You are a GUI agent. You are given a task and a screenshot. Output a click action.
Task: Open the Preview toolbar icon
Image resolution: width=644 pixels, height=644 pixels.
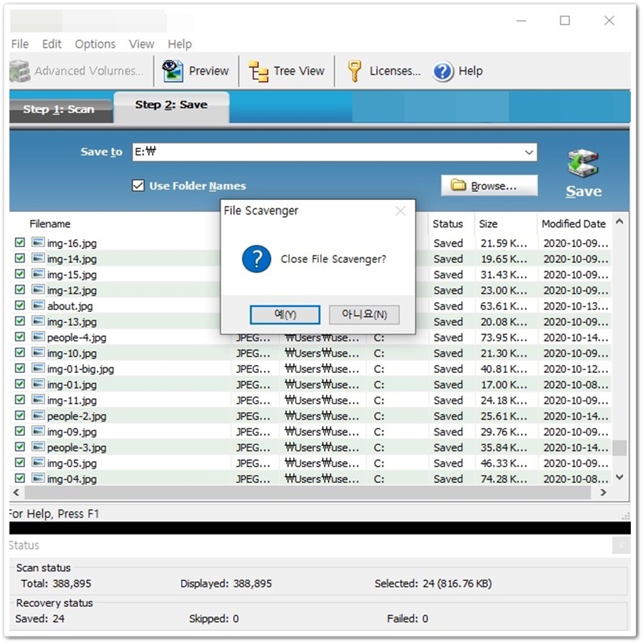point(172,70)
